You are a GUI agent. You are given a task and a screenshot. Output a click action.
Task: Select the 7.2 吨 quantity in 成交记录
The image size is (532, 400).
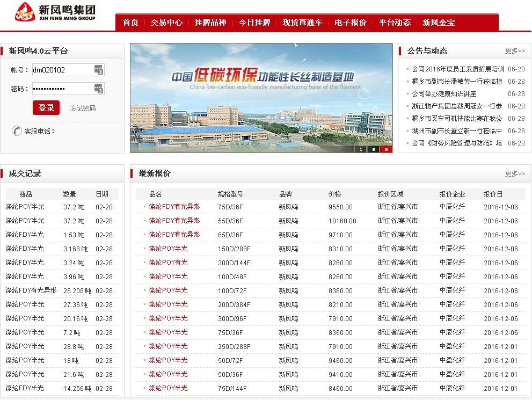71,332
